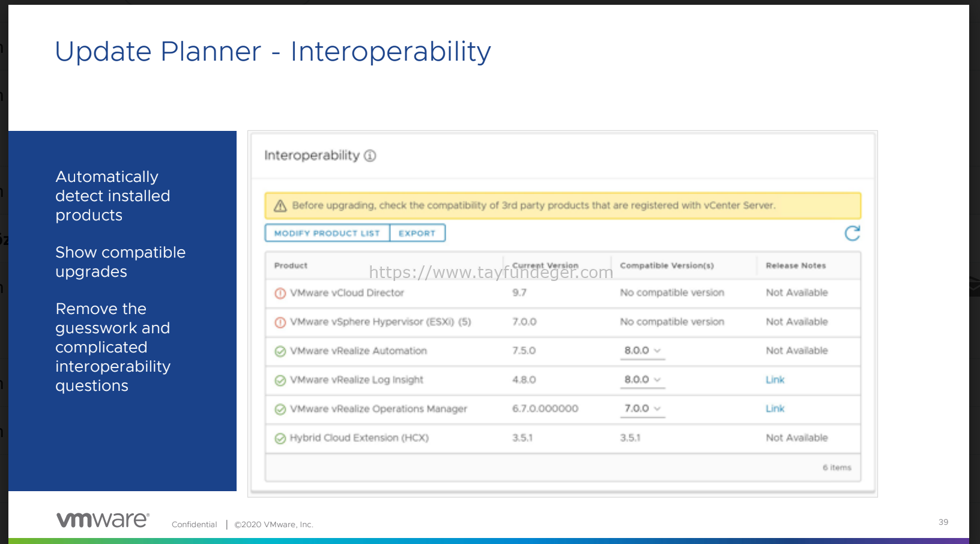
Task: Click the 4.8.0 version of Log Insight
Action: (x=524, y=379)
